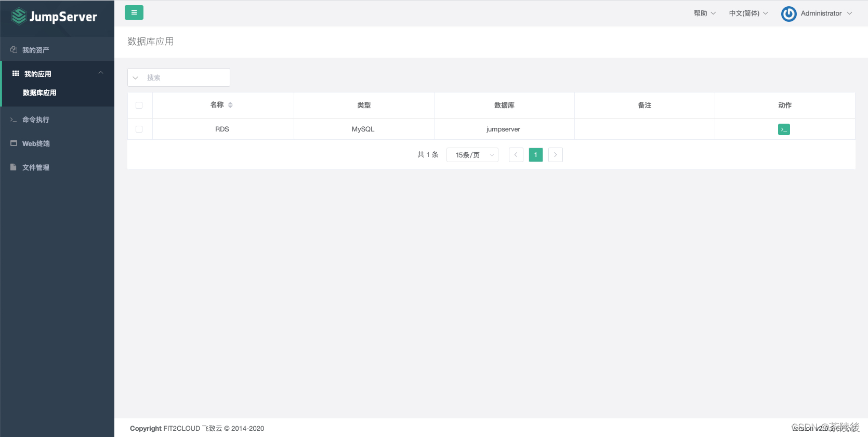The height and width of the screenshot is (437, 868).
Task: Click the 备注 column header
Action: point(645,105)
